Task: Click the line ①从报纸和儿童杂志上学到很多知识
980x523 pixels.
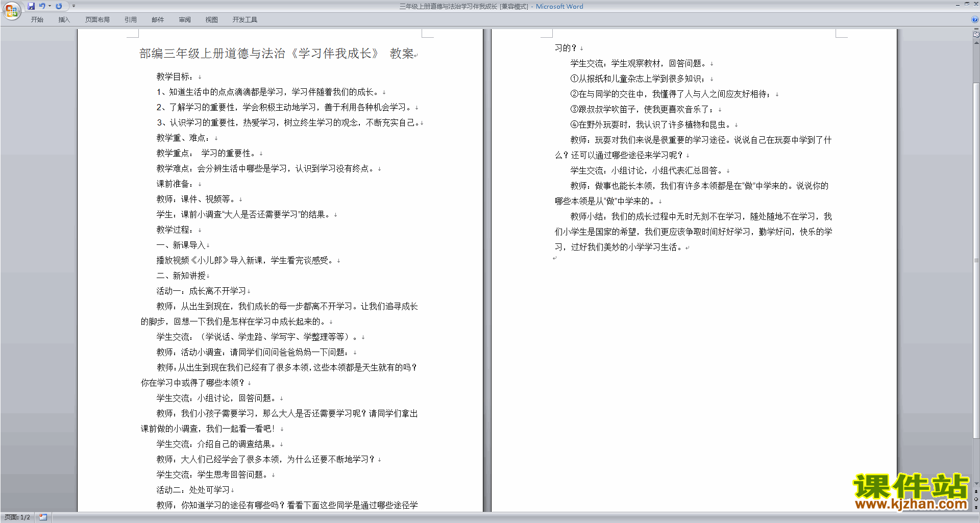Action: 638,79
